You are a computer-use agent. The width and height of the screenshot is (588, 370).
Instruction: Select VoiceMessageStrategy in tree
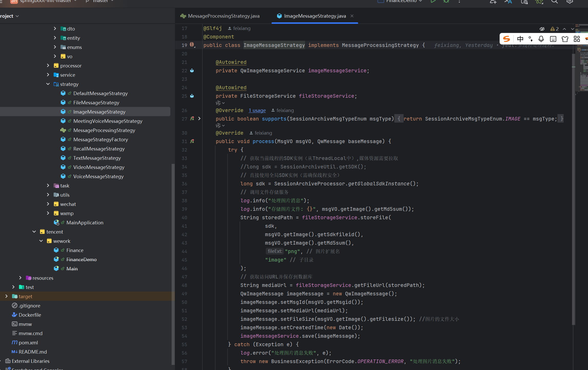pyautogui.click(x=98, y=176)
